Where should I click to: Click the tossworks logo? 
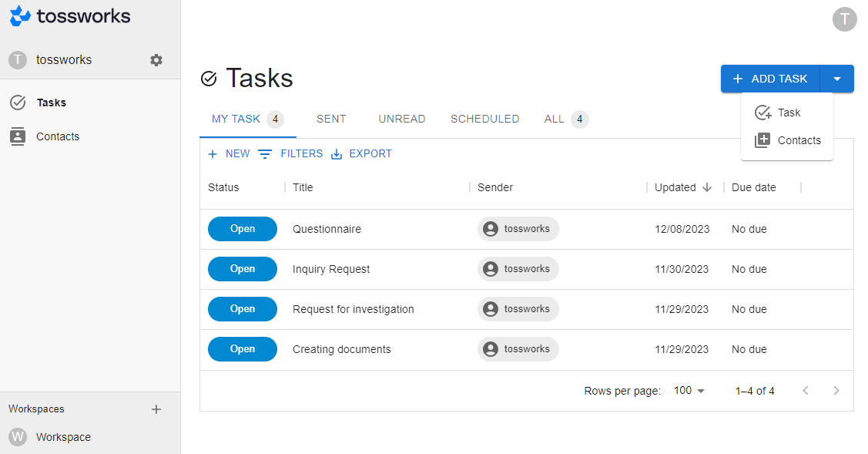(x=70, y=16)
